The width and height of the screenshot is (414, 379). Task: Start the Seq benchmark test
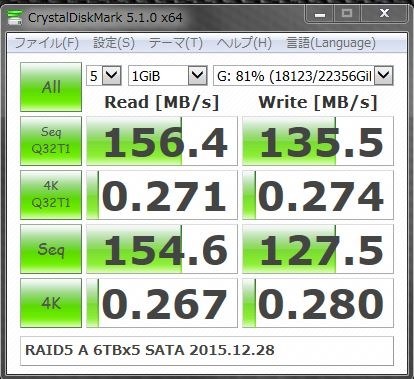pyautogui.click(x=51, y=249)
